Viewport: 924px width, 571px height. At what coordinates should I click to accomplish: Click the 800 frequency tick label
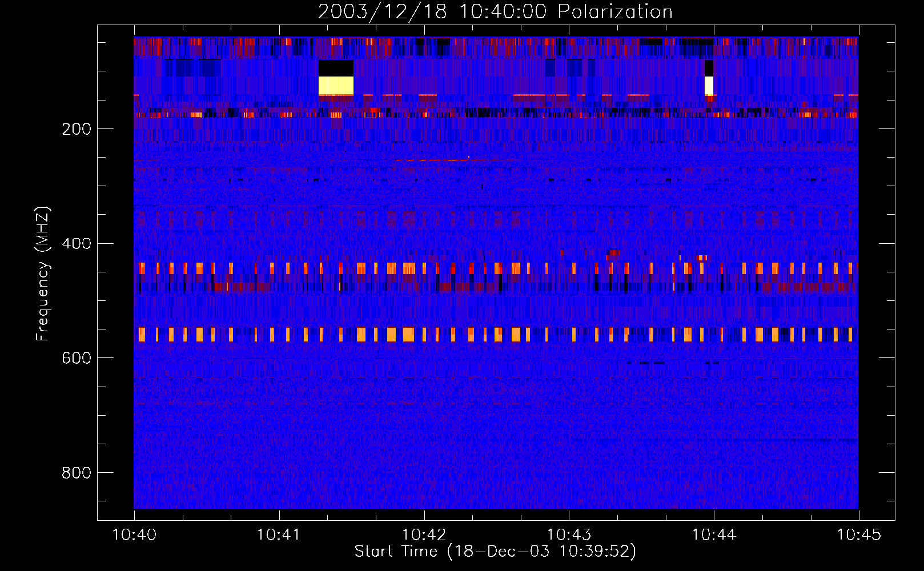click(77, 473)
